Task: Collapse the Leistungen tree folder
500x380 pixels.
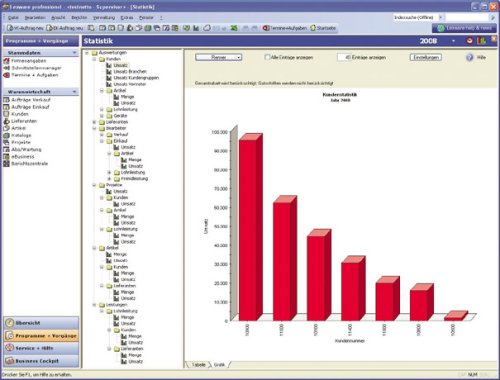Action: [x=94, y=305]
